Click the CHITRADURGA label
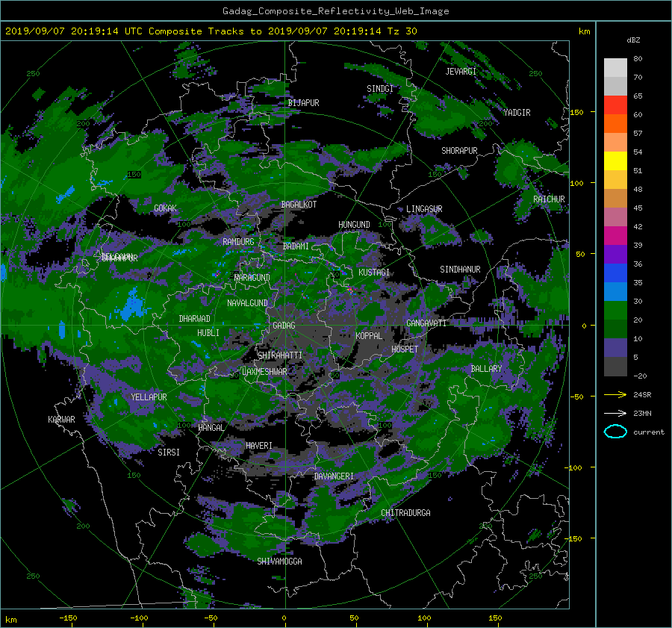This screenshot has height=628, width=672. (405, 513)
